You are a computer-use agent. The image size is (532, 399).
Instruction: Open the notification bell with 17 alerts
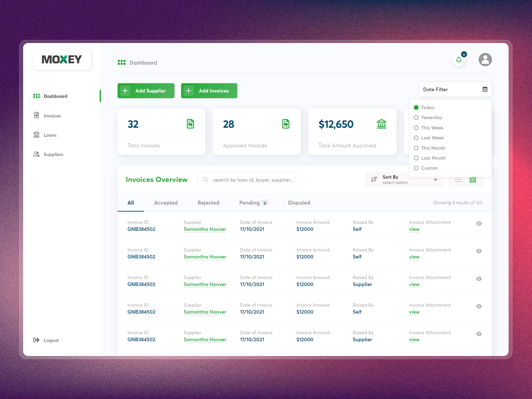pyautogui.click(x=459, y=60)
